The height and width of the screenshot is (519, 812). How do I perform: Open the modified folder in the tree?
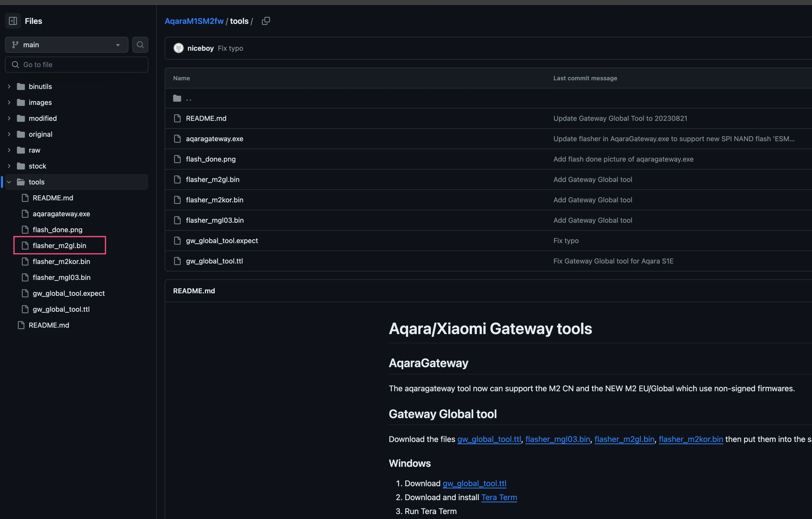coord(43,118)
